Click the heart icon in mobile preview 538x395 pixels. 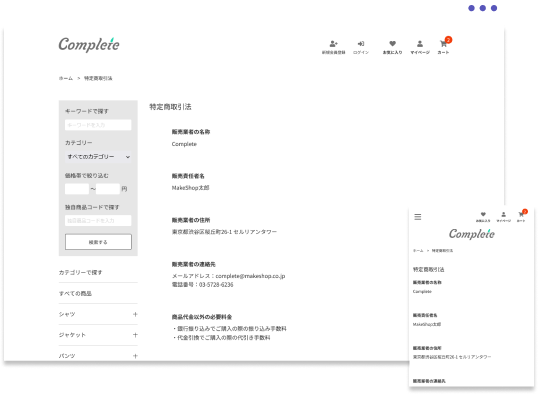[x=483, y=214]
